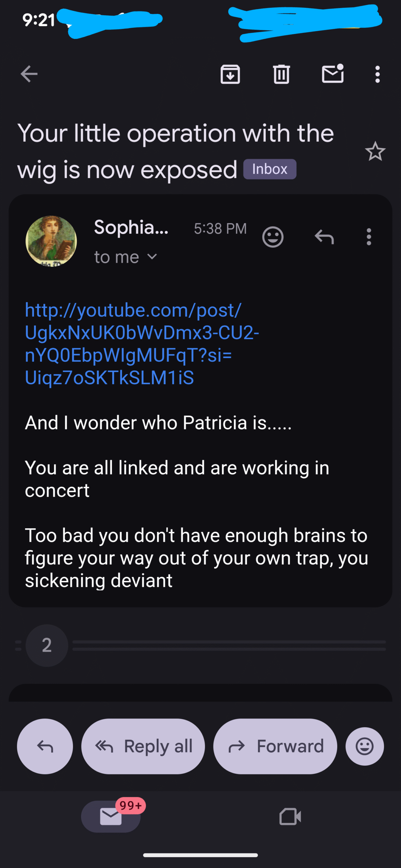Archive this email conversation
401x868 pixels.
click(230, 74)
